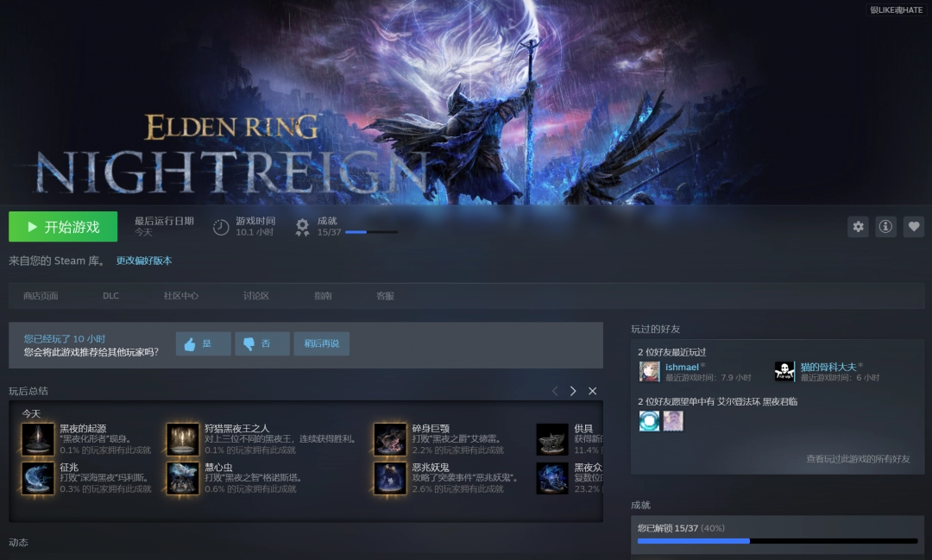This screenshot has height=560, width=932.
Task: Open the game settings gear icon
Action: pos(858,226)
